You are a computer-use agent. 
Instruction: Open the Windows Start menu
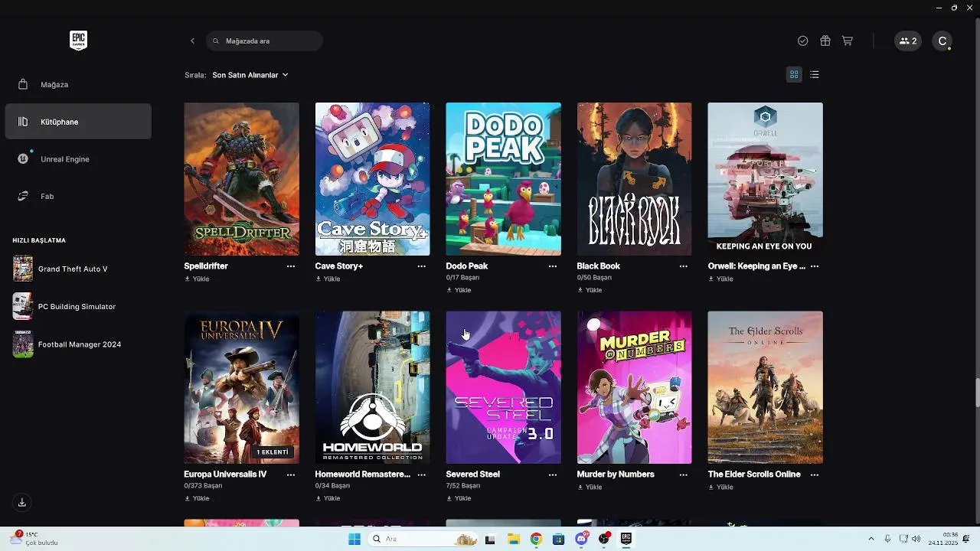point(354,539)
